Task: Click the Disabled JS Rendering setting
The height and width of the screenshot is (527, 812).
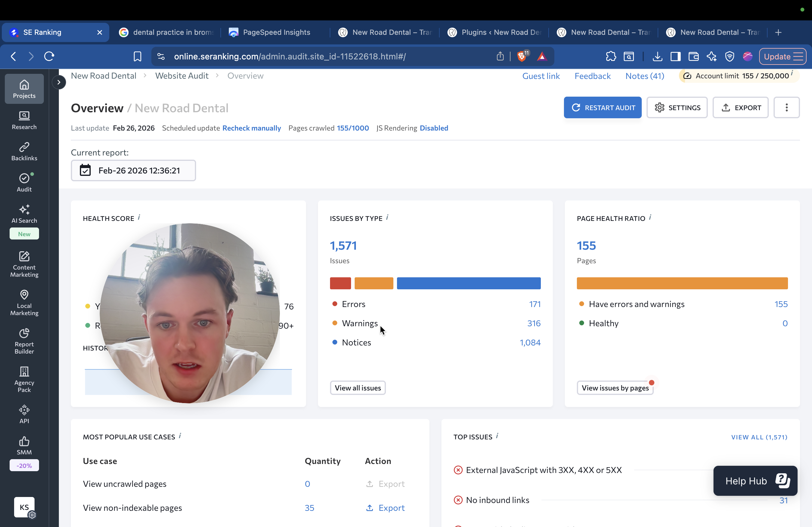Action: point(434,128)
